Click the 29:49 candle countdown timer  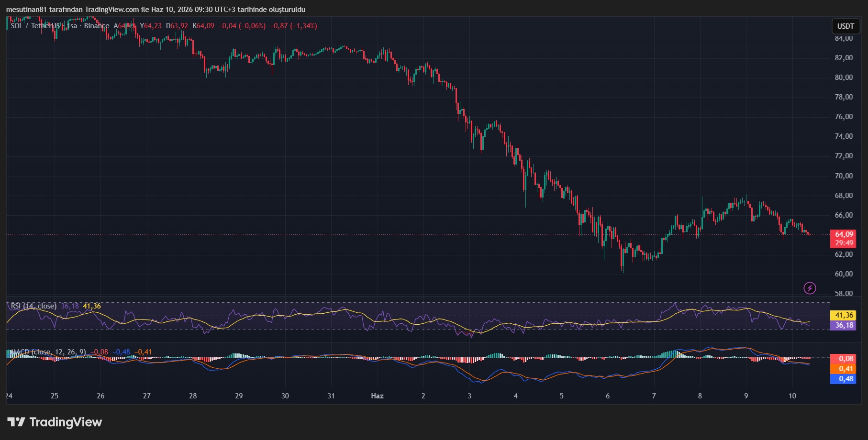[x=844, y=243]
